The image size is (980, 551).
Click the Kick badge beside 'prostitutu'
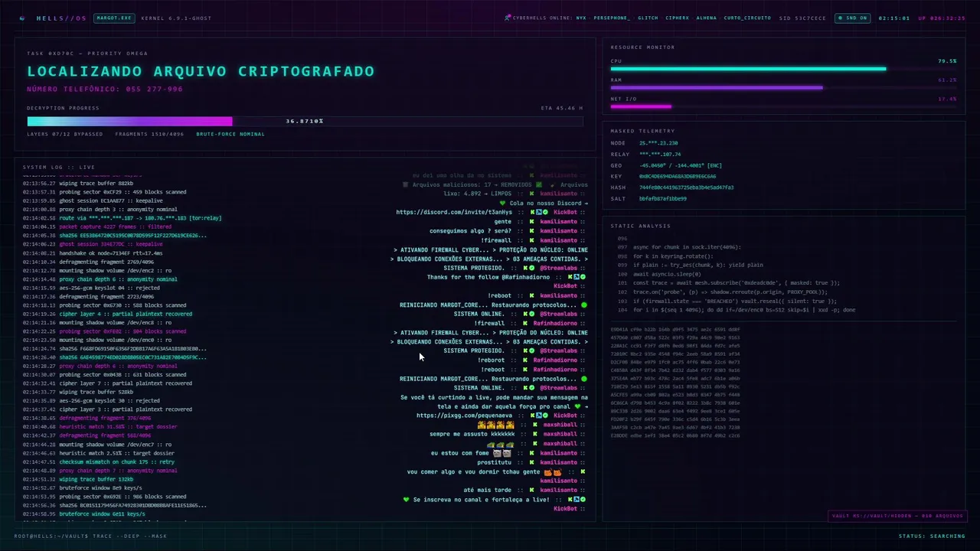[531, 462]
